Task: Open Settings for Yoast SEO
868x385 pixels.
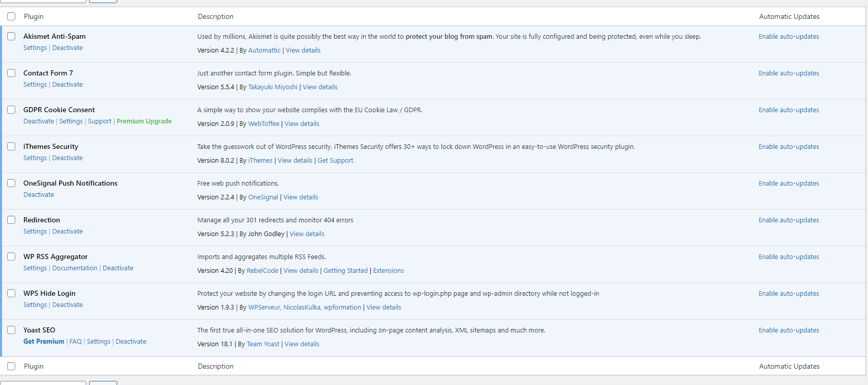Action: [98, 342]
